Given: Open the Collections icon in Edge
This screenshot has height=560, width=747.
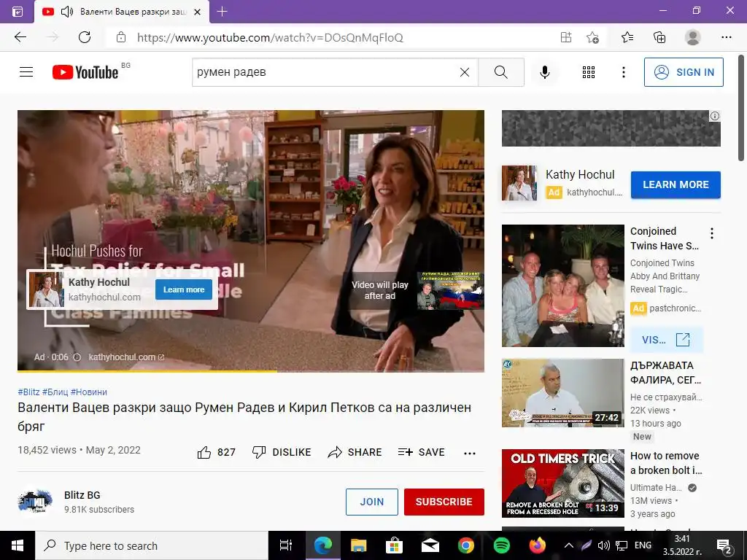Looking at the screenshot, I should (x=659, y=37).
